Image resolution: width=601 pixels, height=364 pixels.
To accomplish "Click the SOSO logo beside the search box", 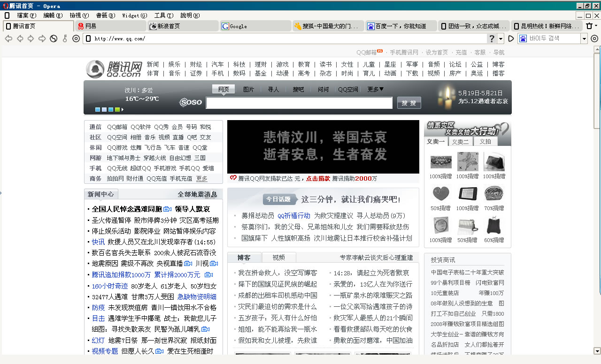I will coord(191,102).
